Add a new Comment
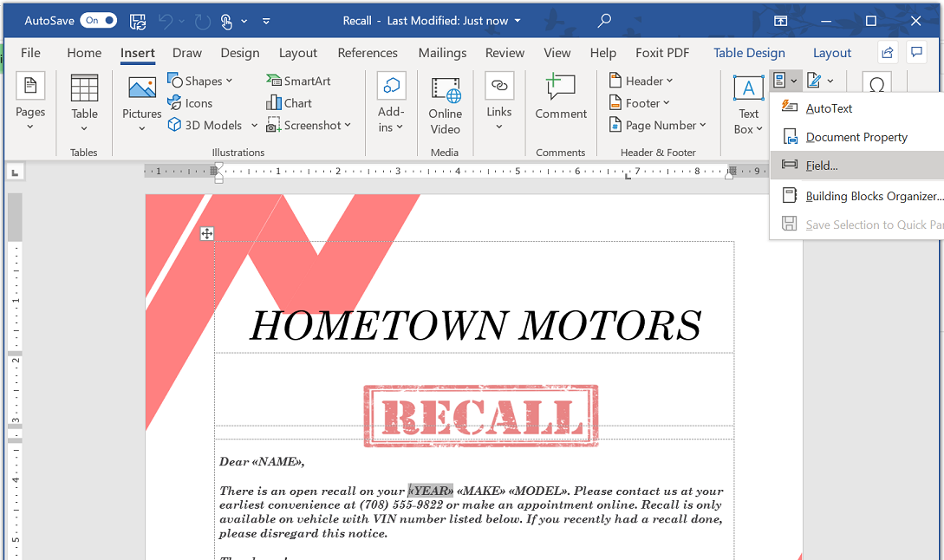The height and width of the screenshot is (560, 944). pyautogui.click(x=560, y=96)
